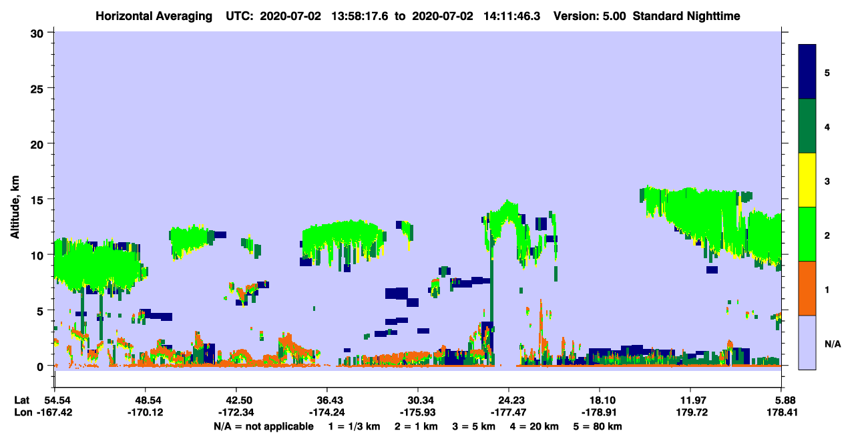Click the lavender N/A color bar segment

[x=807, y=342]
